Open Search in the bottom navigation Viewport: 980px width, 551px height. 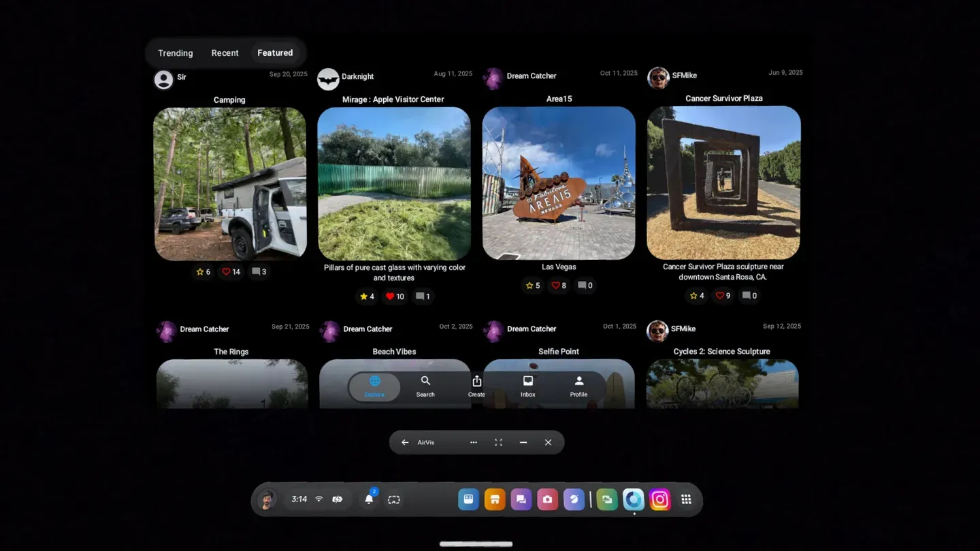point(425,386)
